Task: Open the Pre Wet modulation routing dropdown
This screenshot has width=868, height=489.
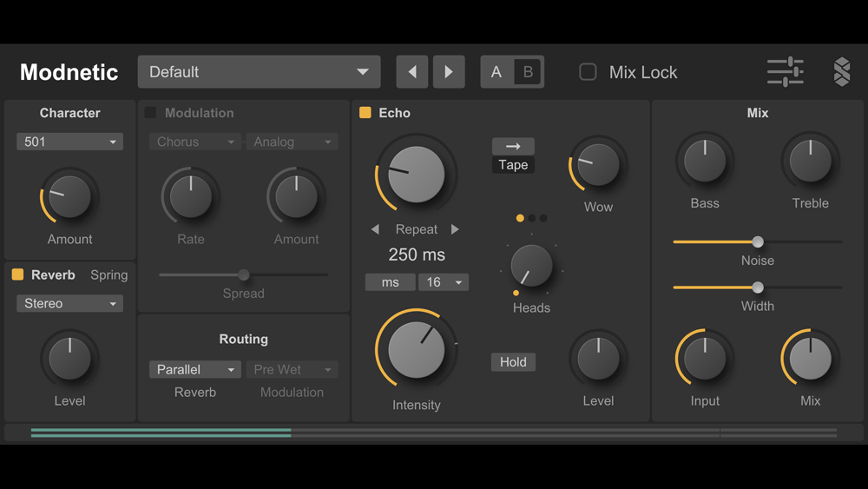Action: (x=292, y=369)
